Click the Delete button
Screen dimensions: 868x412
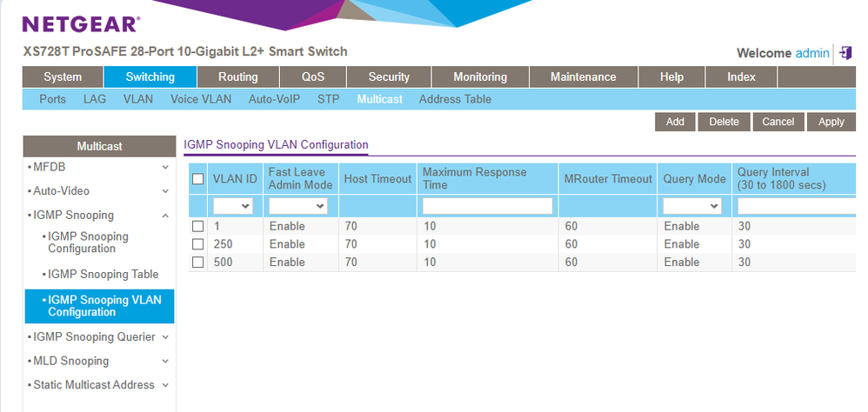(724, 122)
